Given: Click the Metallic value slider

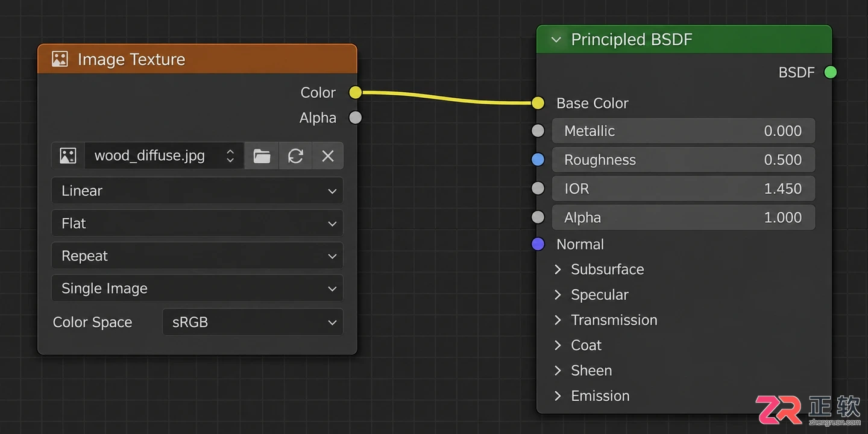Looking at the screenshot, I should click(x=684, y=131).
